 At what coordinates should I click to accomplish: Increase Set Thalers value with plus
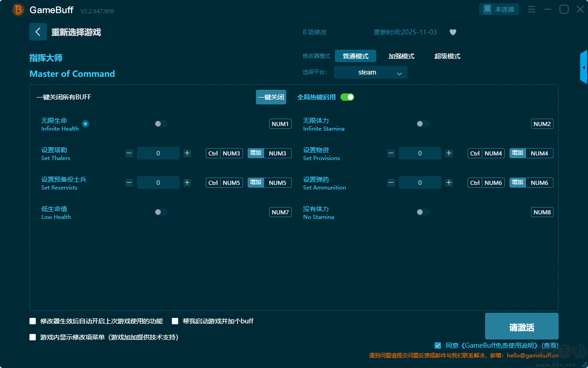187,153
